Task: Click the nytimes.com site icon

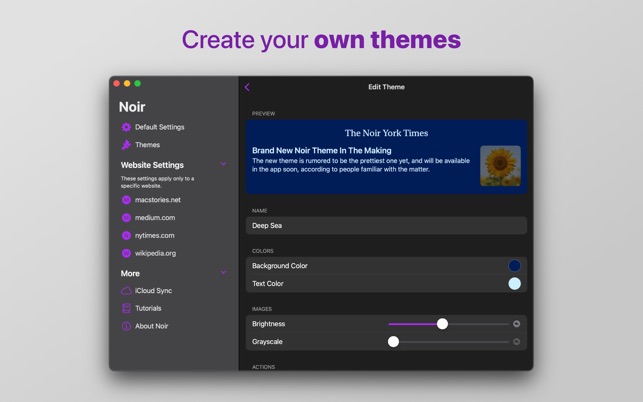Action: pos(126,236)
